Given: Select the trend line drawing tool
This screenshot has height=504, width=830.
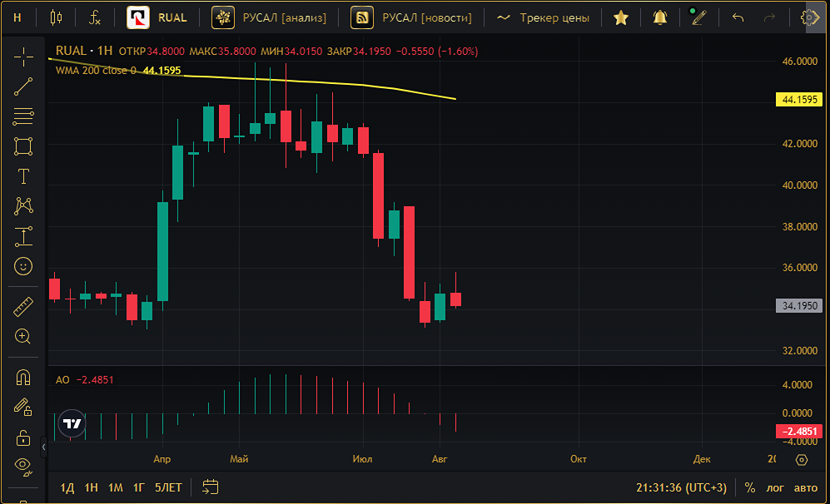Looking at the screenshot, I should (23, 86).
